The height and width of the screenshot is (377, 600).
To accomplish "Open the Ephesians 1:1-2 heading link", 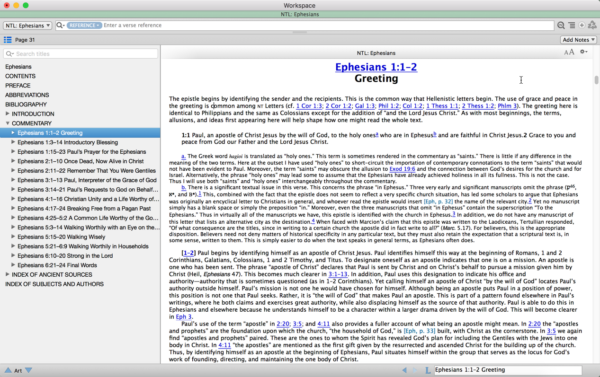I will [376, 67].
